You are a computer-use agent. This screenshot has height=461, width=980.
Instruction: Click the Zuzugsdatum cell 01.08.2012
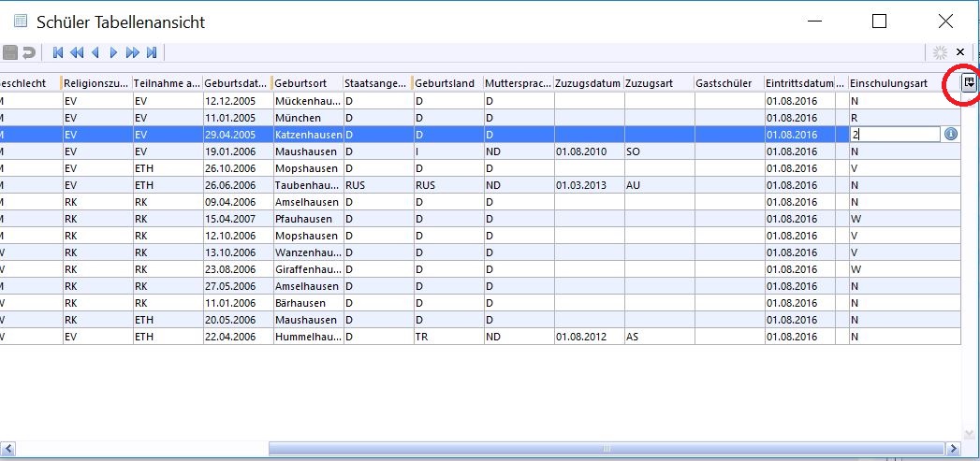pos(589,337)
